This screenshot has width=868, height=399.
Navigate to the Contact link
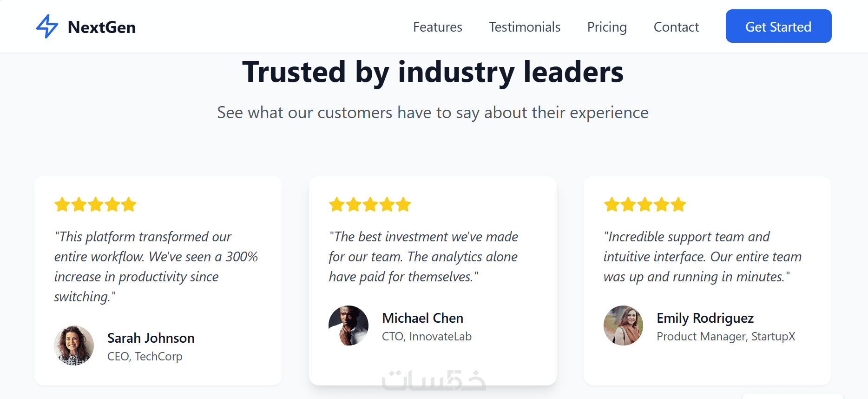coord(676,27)
